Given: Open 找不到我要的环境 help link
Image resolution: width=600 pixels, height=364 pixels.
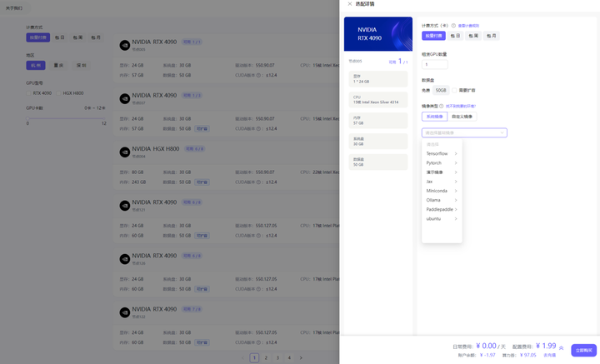Looking at the screenshot, I should click(x=461, y=107).
